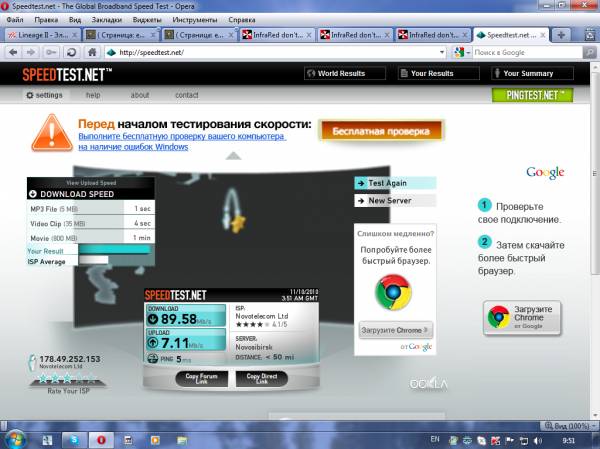Add a new tab with plus button
Viewport: 600px width, 449px height.
(561, 35)
